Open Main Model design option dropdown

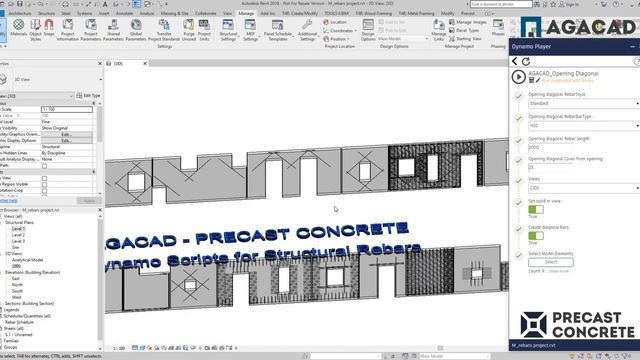403,39
